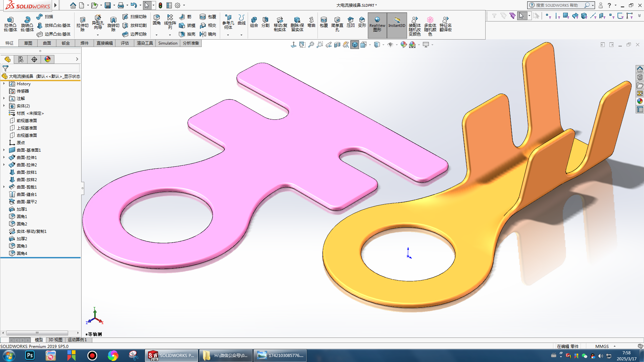Open Photoshop from the Windows taskbar
The image size is (644, 362).
click(x=30, y=355)
